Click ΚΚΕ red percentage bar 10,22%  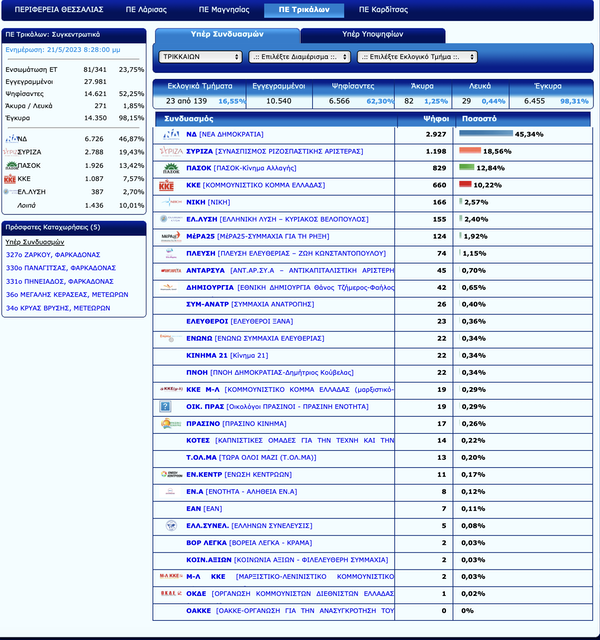(465, 184)
